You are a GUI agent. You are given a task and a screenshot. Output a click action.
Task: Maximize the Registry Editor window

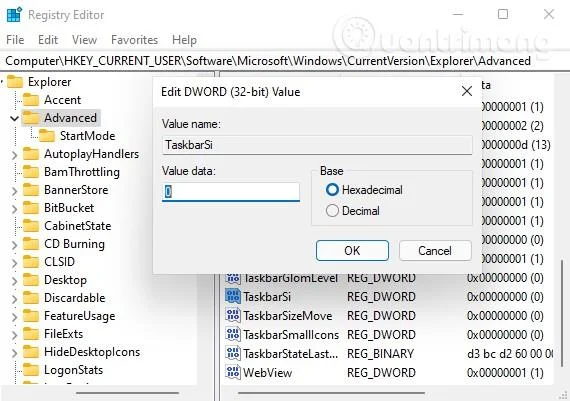click(x=503, y=14)
